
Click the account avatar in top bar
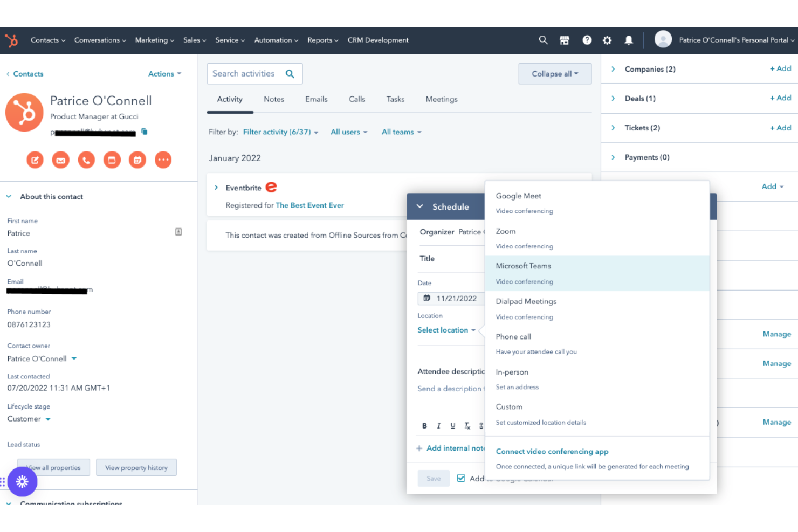[663, 39]
